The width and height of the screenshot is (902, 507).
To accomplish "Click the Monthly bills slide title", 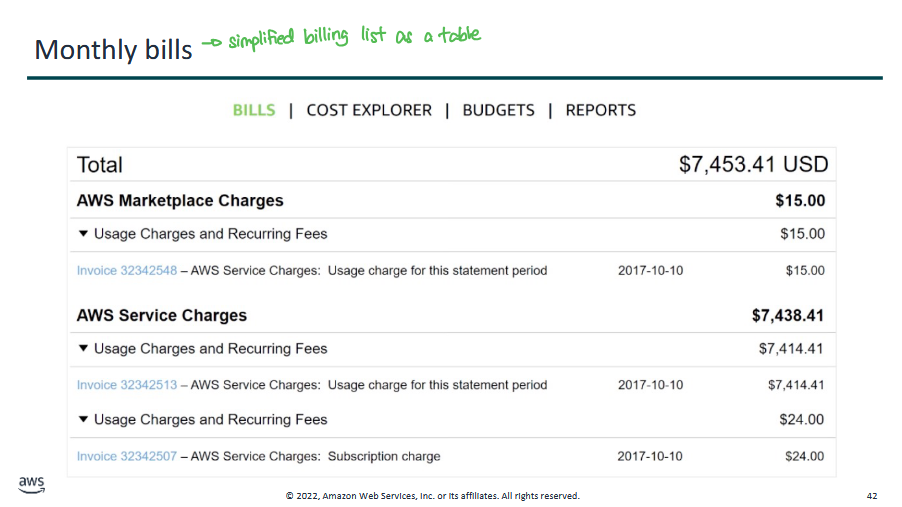I will tap(113, 49).
